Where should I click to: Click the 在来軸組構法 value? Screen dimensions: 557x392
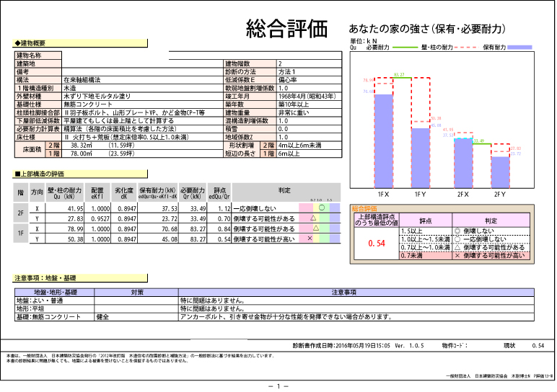(x=82, y=80)
